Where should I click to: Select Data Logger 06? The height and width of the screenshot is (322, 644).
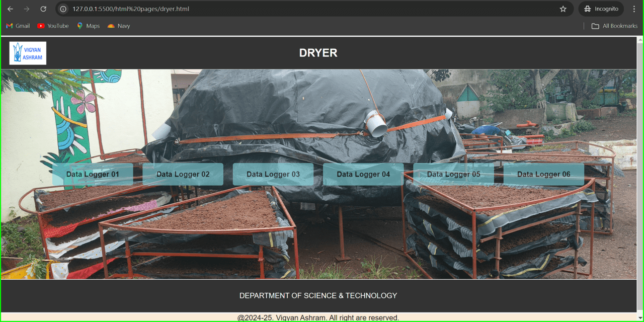[x=543, y=174]
